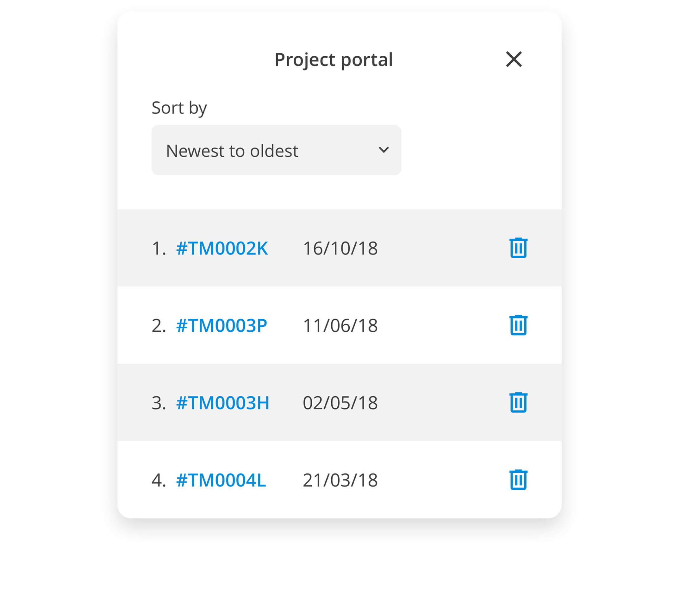This screenshot has width=680, height=616.
Task: Select Newest to oldest sort option
Action: pos(276,150)
